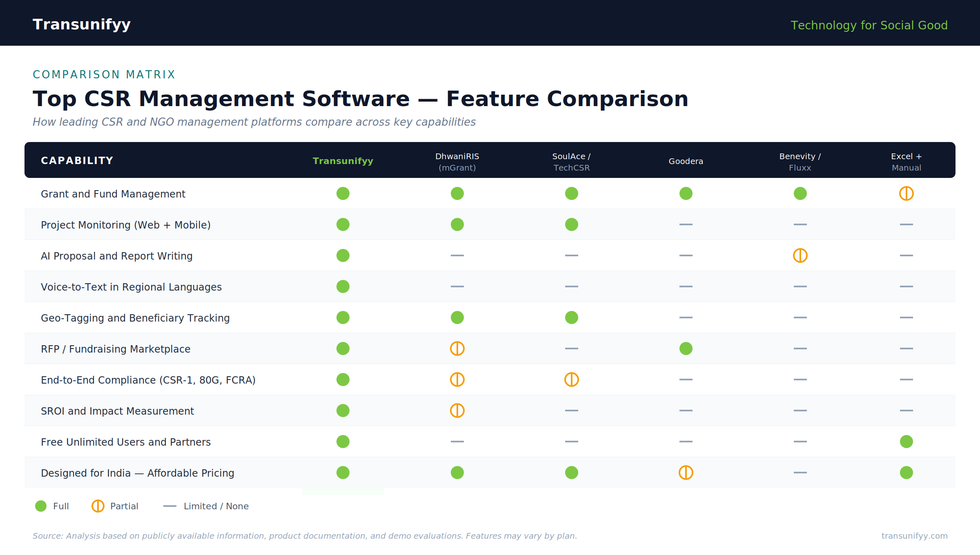Click Designed for India — Affordable Pricing label
Screen dimensions: 980x555
(x=138, y=473)
